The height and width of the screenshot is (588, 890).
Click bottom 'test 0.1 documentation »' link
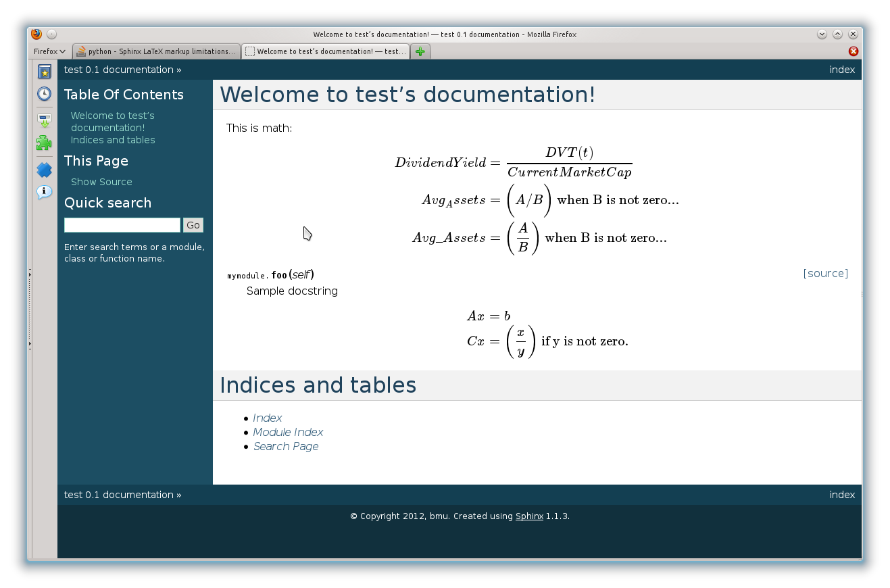pyautogui.click(x=122, y=495)
